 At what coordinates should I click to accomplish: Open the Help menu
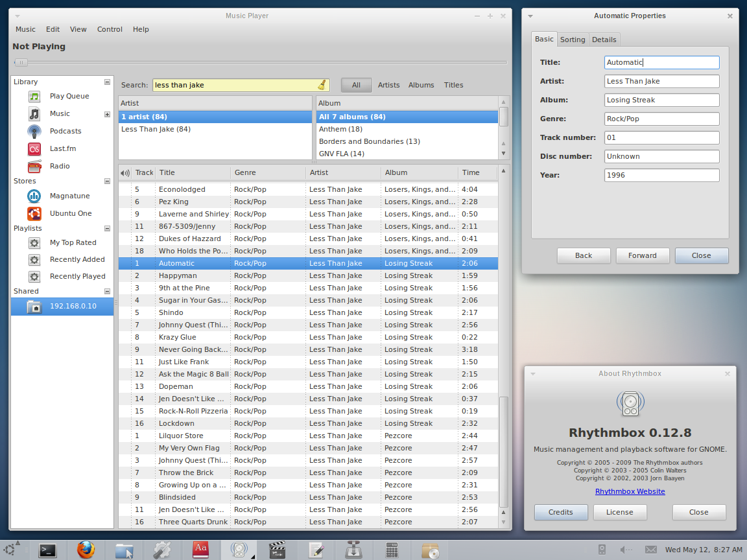141,30
